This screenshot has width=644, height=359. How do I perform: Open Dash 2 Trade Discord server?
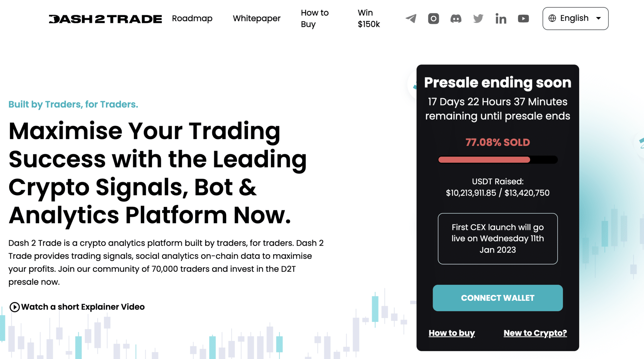(x=455, y=18)
